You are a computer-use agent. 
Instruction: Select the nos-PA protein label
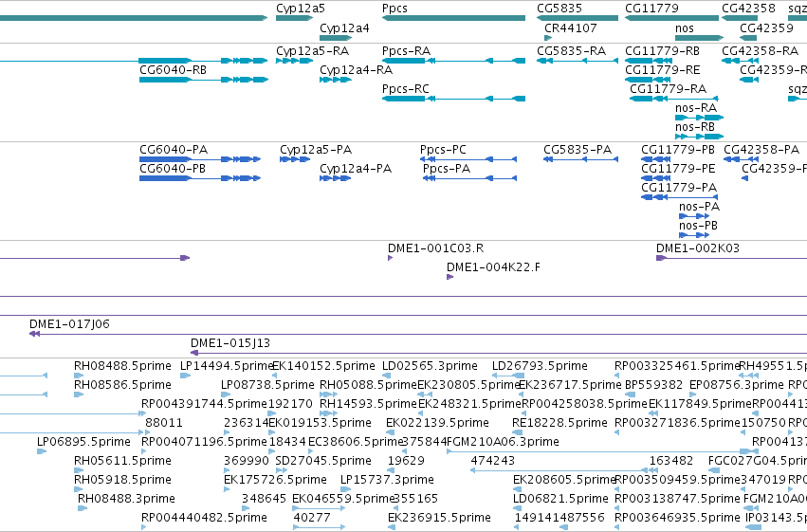tap(700, 207)
